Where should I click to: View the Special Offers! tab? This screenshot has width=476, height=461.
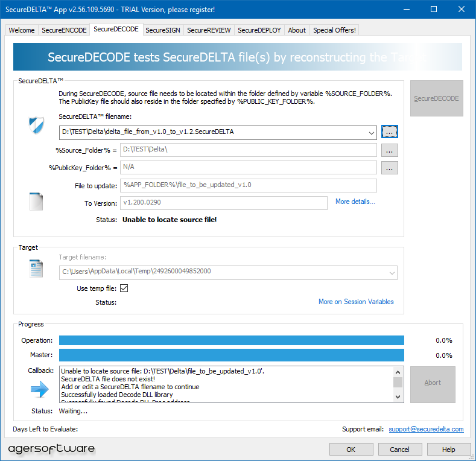pyautogui.click(x=334, y=30)
